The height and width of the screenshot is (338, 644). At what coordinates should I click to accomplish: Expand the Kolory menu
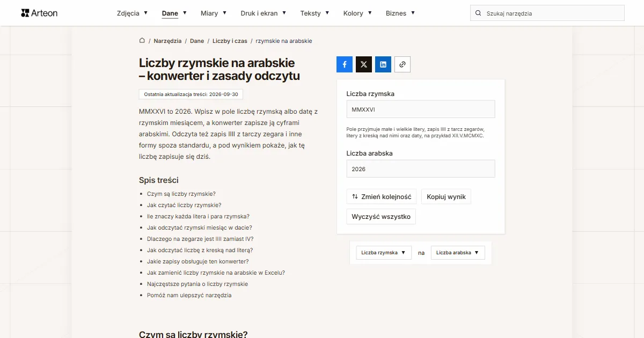357,13
